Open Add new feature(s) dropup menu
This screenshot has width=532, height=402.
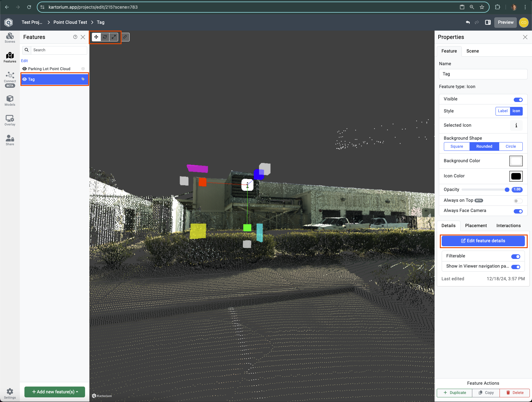55,392
